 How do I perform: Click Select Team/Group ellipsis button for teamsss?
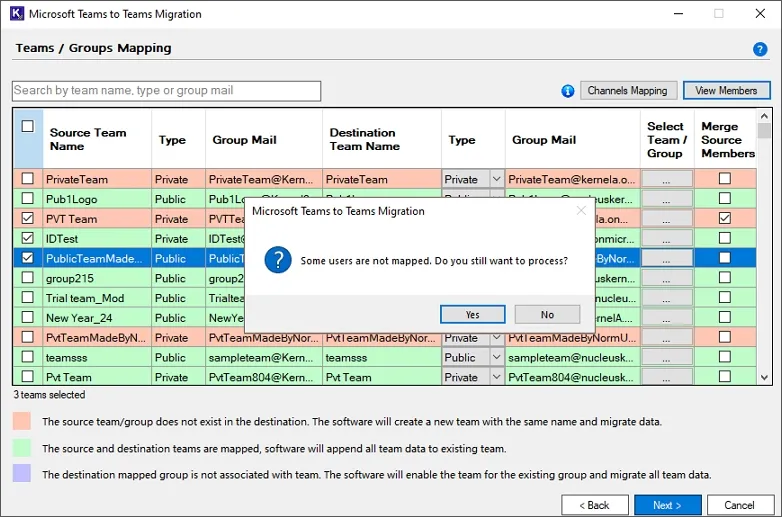pyautogui.click(x=667, y=357)
